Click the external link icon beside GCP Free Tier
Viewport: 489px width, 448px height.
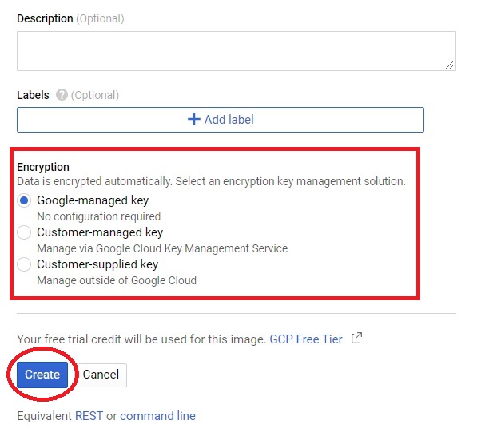(356, 339)
